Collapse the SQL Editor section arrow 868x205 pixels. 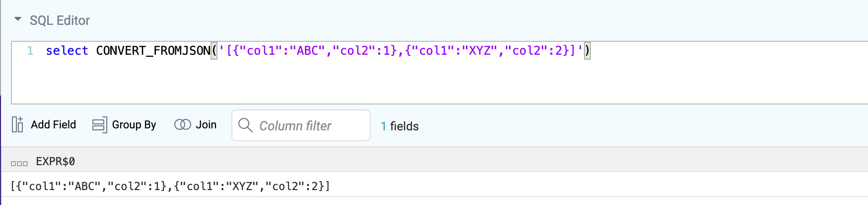[18, 19]
